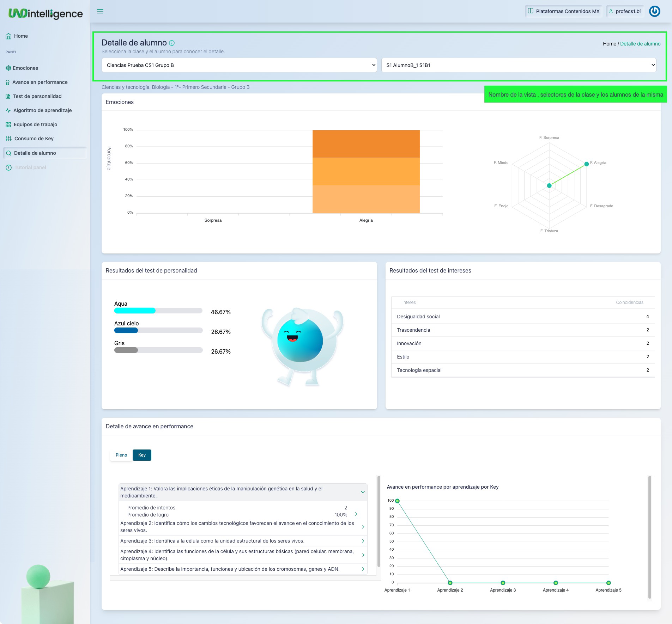672x624 pixels.
Task: Click the Algoritmo de aprendizaje pulse icon
Action: point(8,110)
